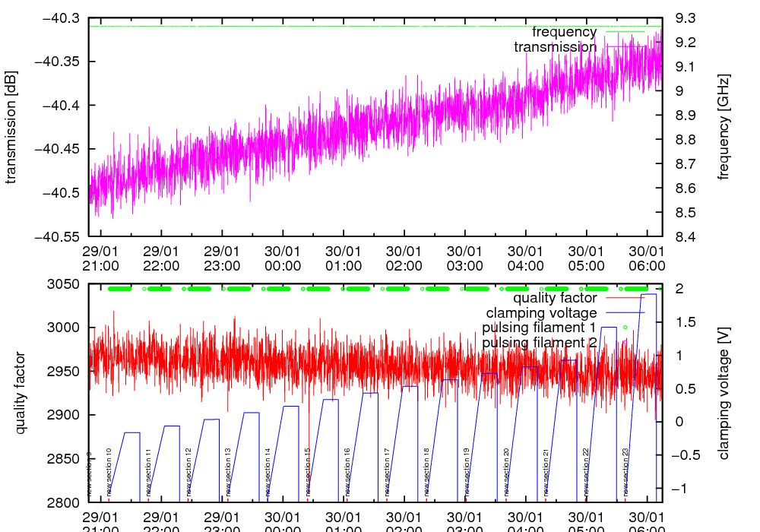Select the blue clamping voltage legend line sample
Image resolution: width=760 pixels, height=532 pixels.
[624, 312]
